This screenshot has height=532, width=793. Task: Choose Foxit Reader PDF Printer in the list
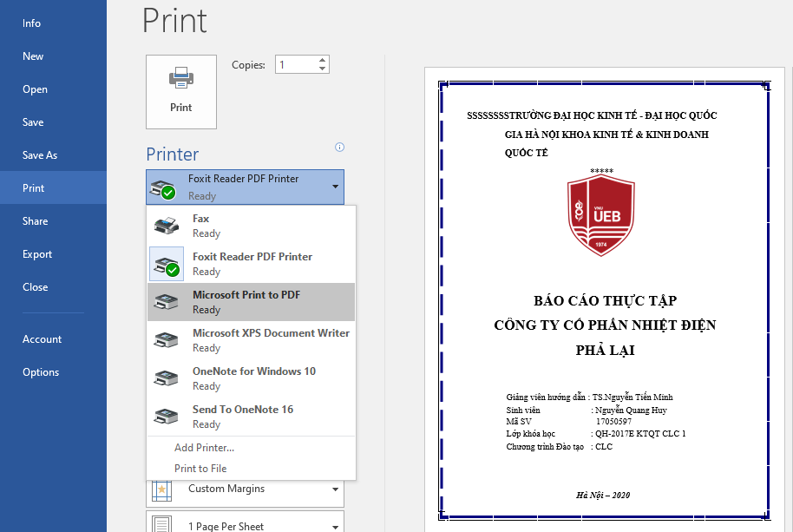[252, 264]
